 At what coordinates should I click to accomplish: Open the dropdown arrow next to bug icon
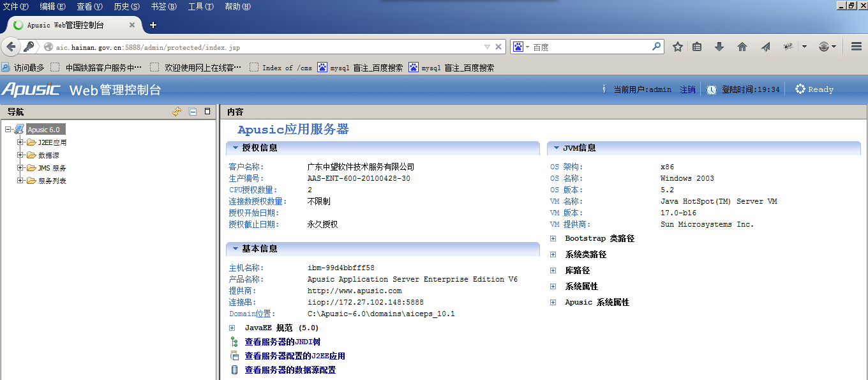804,47
